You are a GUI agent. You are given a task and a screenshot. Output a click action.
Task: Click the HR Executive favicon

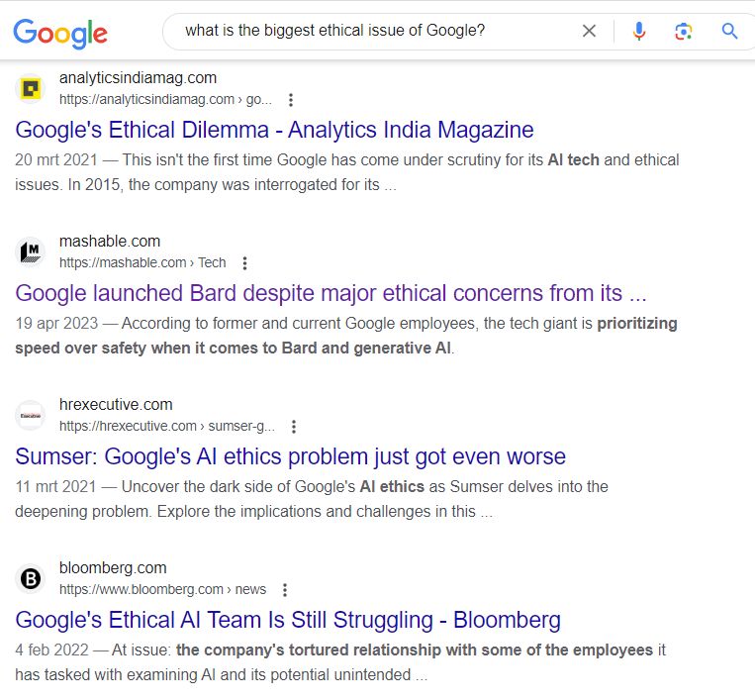(x=31, y=415)
